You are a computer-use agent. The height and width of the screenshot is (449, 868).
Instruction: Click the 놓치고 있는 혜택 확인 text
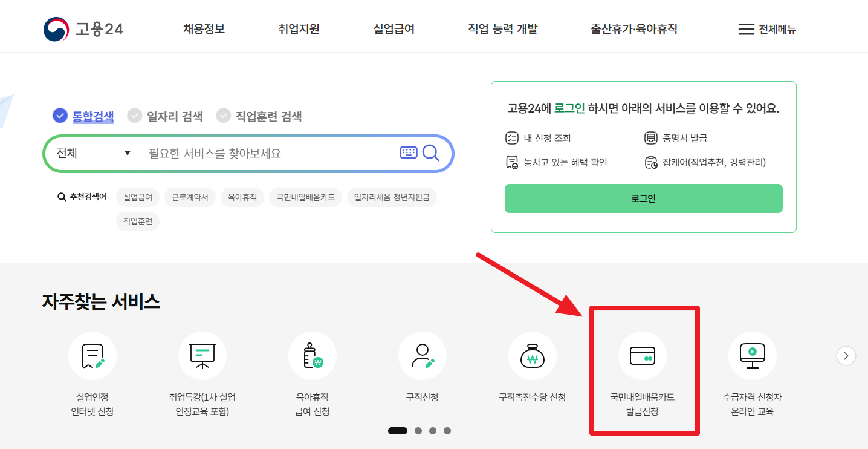(565, 162)
